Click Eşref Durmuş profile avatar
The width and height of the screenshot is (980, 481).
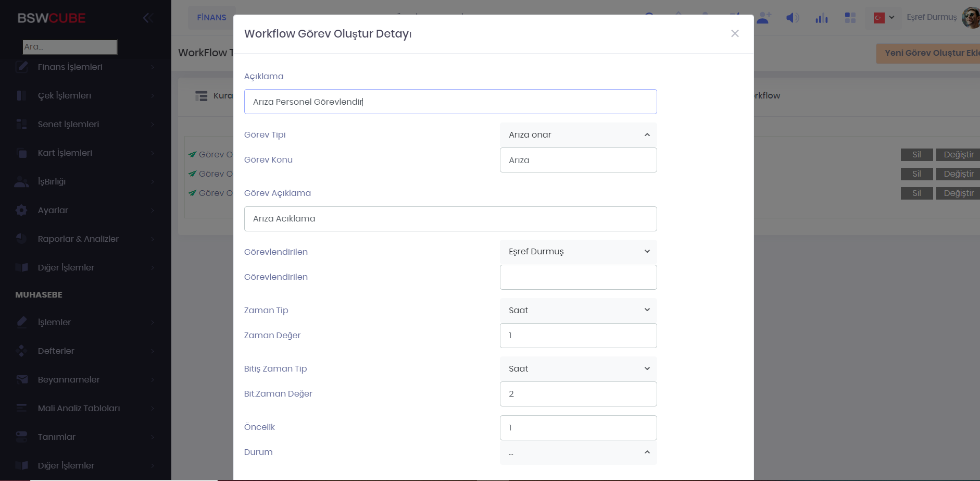pos(971,18)
